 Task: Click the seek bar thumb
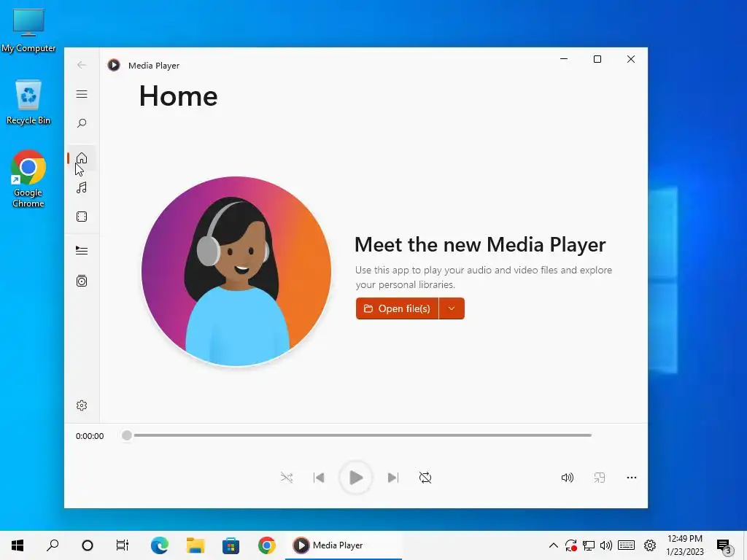[x=127, y=435]
